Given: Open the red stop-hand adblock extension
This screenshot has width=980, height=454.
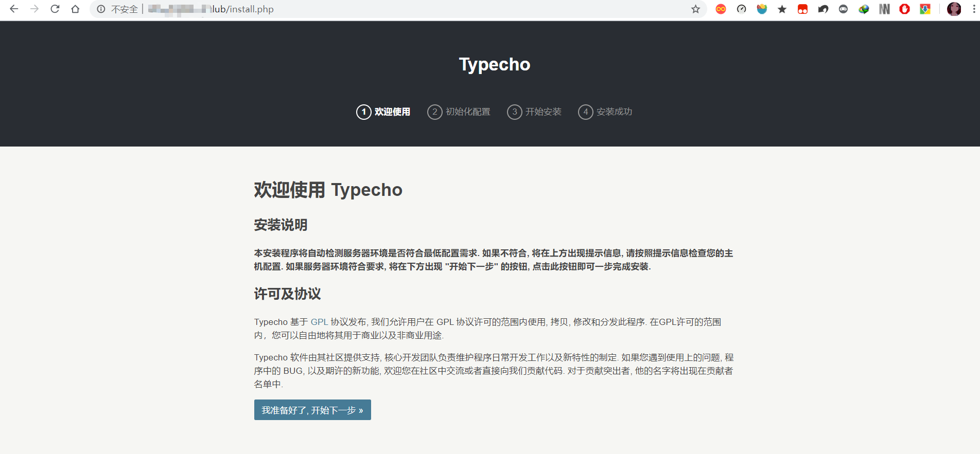Looking at the screenshot, I should coord(904,9).
